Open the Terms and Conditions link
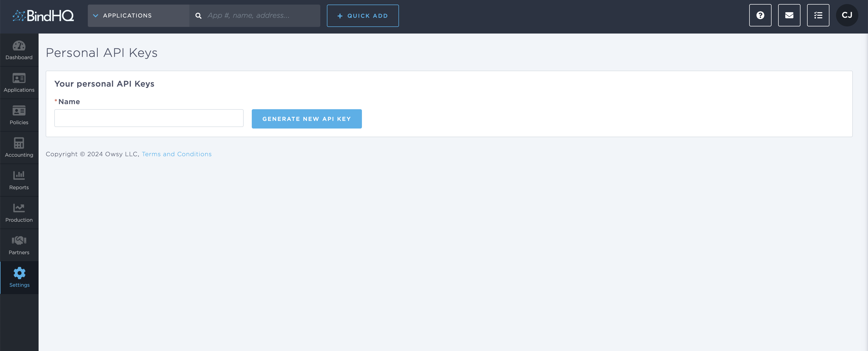 click(177, 154)
